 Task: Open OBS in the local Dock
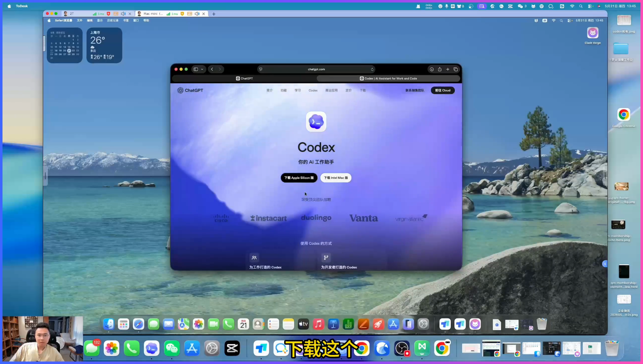402,348
